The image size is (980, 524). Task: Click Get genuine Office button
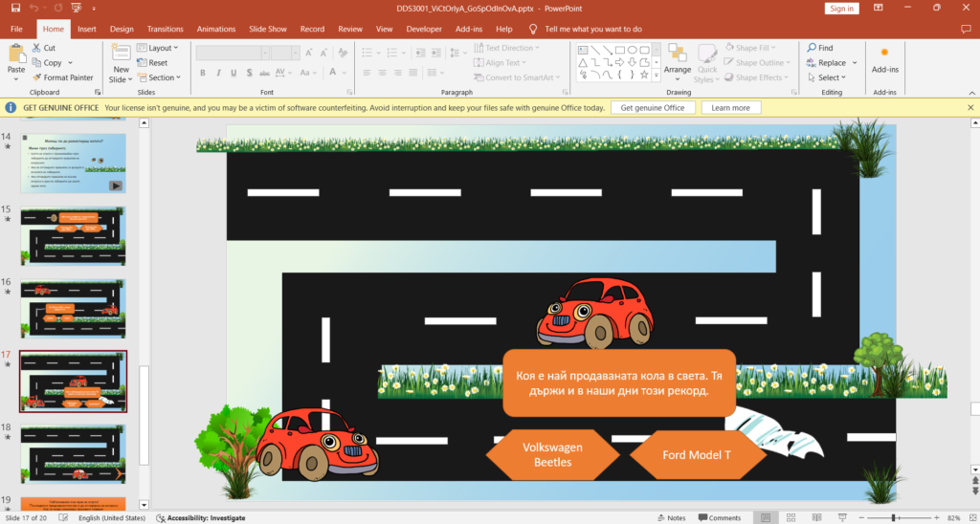[x=653, y=107]
